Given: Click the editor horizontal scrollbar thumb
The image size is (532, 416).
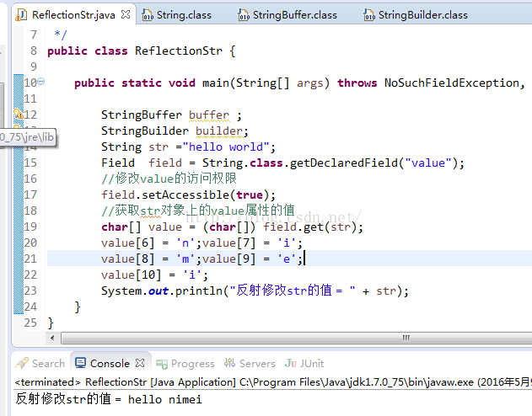Looking at the screenshot, I should [x=298, y=338].
